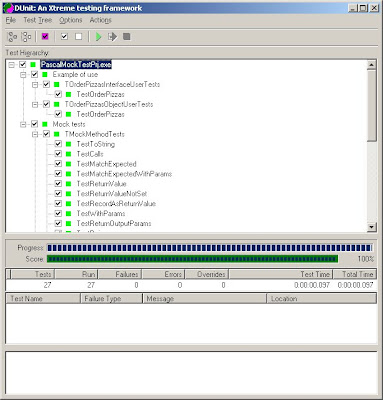The image size is (383, 400).
Task: Click the Deselect All tests toolbar icon
Action: click(26, 36)
